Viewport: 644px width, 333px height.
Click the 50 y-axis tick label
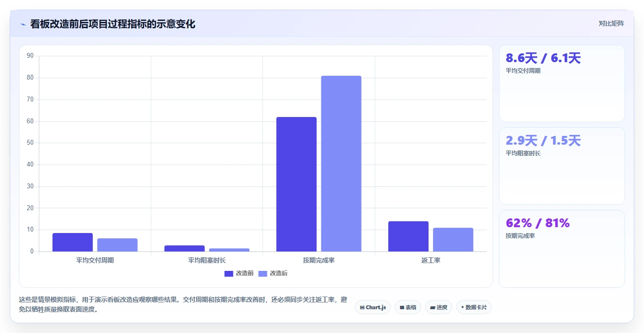[x=30, y=143]
